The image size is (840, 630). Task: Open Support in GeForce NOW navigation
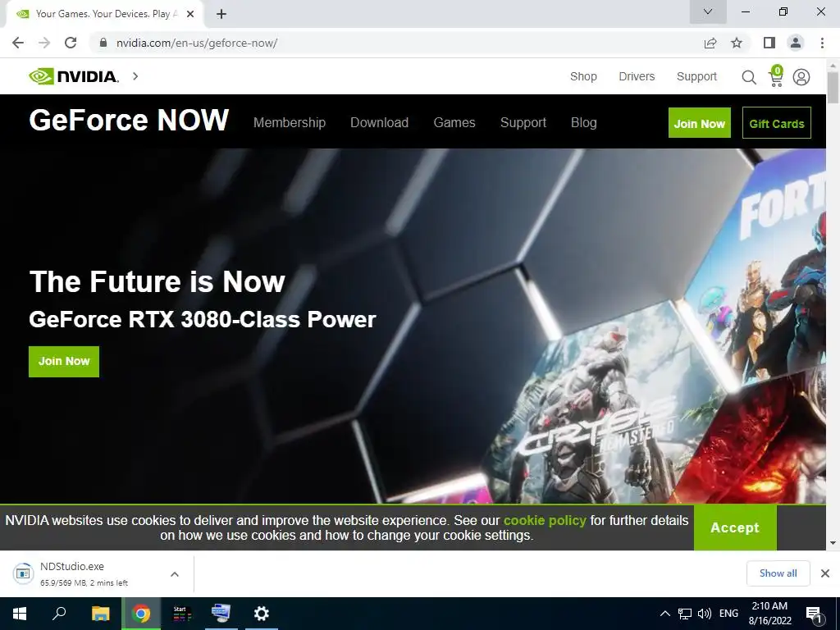[x=523, y=123]
